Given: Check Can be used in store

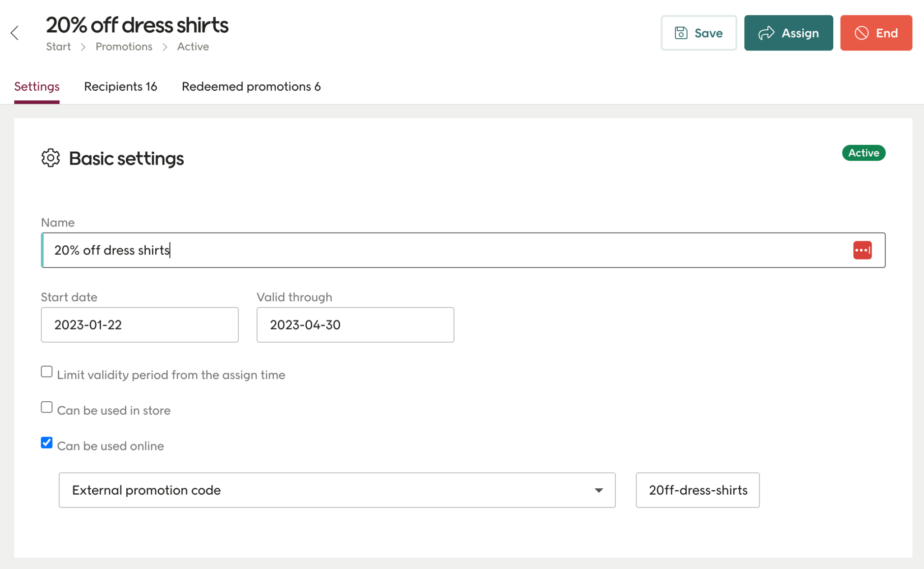Looking at the screenshot, I should click(x=46, y=407).
